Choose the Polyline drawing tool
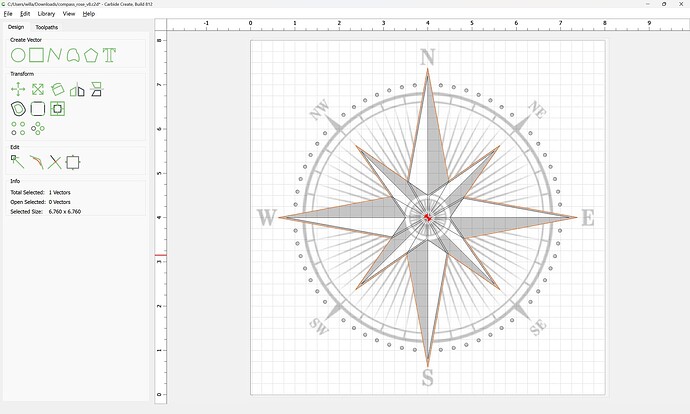 [55, 55]
